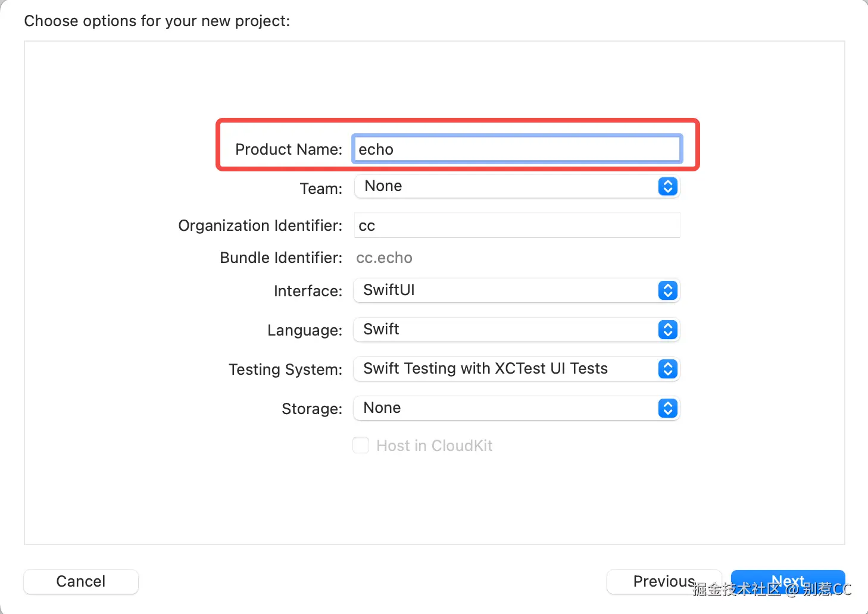Click into the Organization Identifier field
Viewport: 868px width, 614px height.
(x=517, y=225)
